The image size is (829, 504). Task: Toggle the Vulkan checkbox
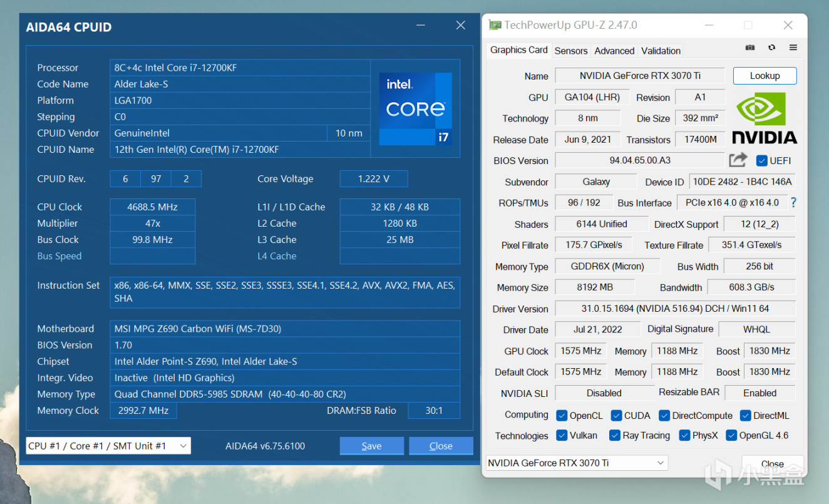click(x=561, y=436)
